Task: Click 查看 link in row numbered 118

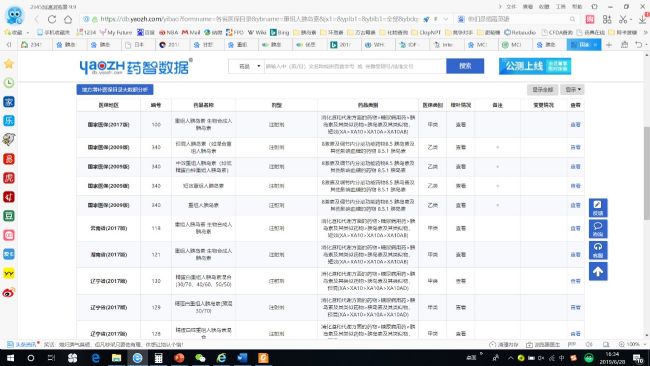Action: coord(575,228)
